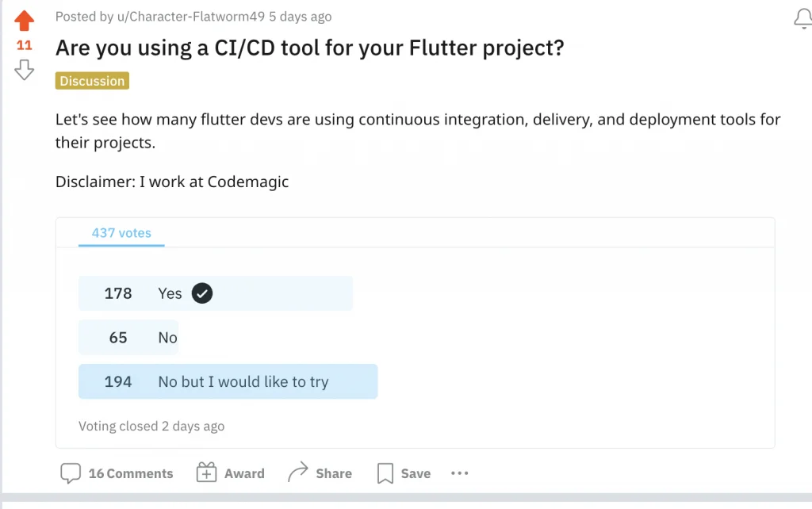Click the checkmark beside Yes

[202, 293]
